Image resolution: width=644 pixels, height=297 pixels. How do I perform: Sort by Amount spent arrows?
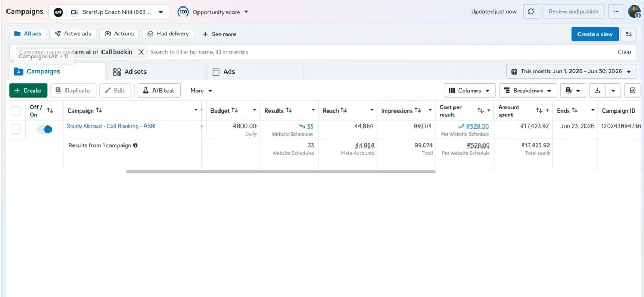[x=539, y=110]
